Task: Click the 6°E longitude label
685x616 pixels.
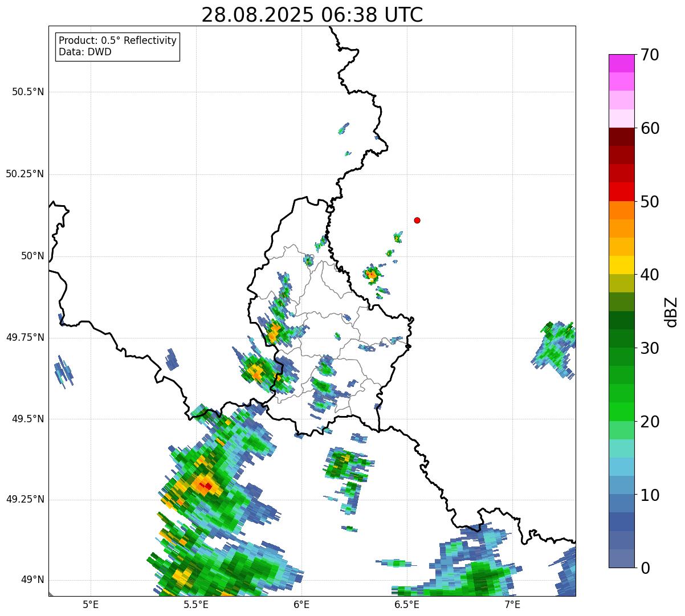Action: pos(301,604)
